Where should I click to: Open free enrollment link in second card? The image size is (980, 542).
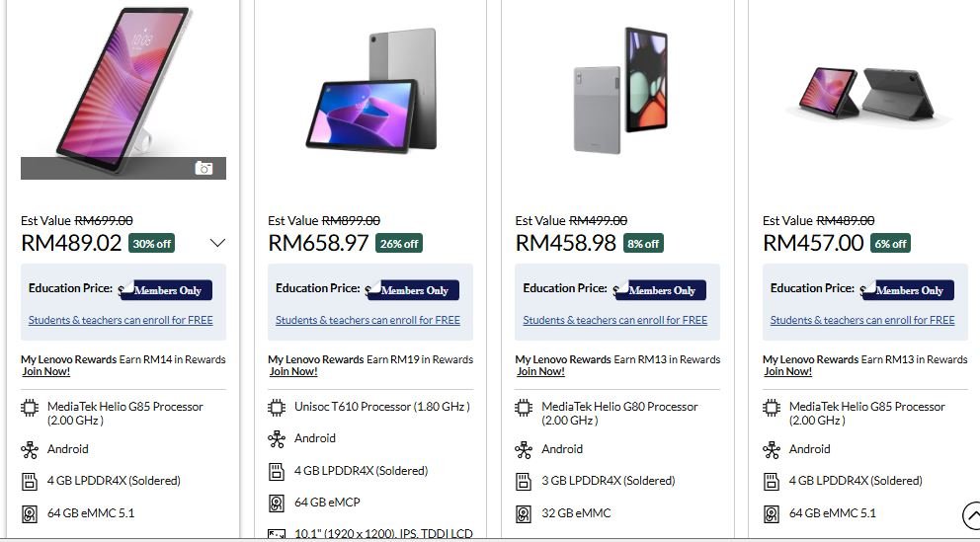tap(367, 320)
